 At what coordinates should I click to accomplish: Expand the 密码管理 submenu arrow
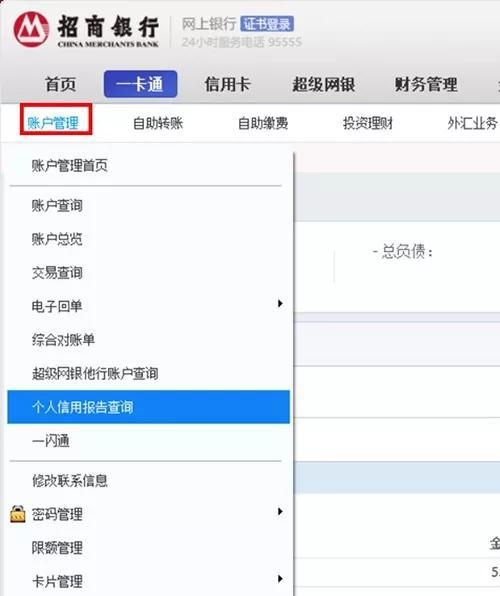click(x=280, y=512)
